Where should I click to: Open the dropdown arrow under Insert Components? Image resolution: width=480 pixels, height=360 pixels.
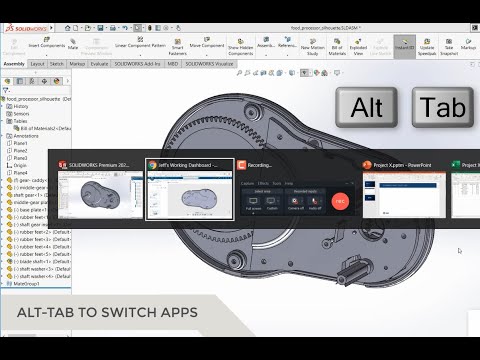47,54
